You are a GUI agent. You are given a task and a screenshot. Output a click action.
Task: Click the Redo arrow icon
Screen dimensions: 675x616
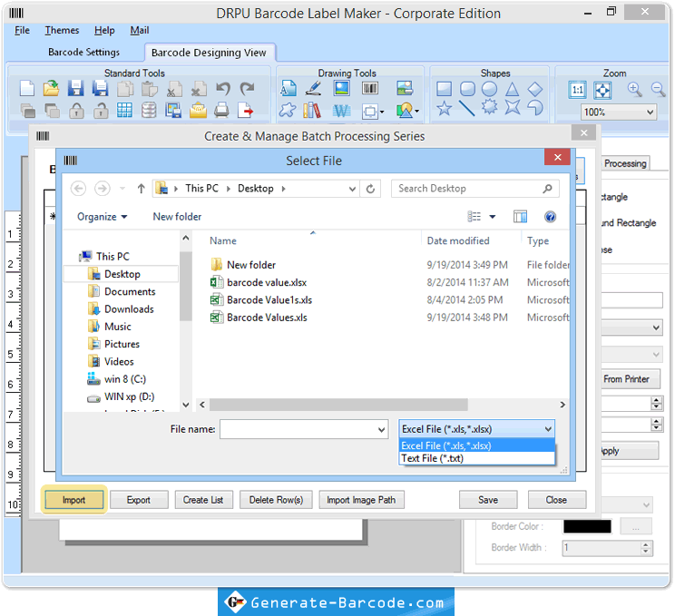247,89
